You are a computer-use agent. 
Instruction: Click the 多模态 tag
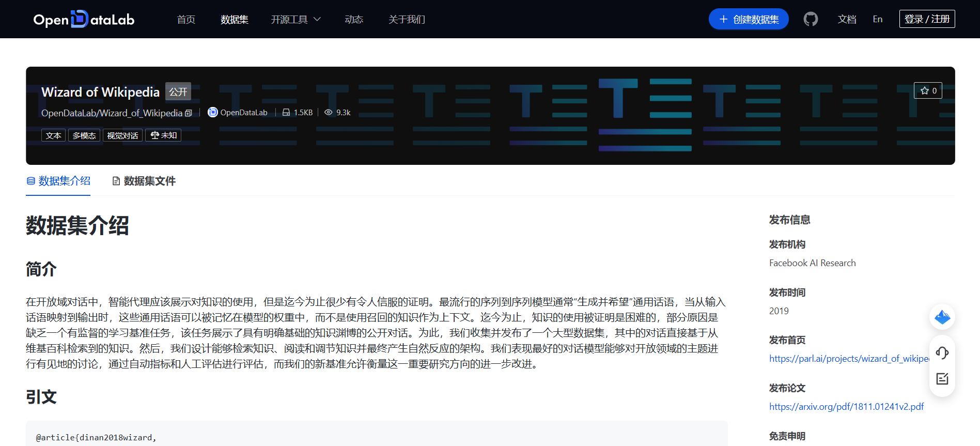[84, 135]
